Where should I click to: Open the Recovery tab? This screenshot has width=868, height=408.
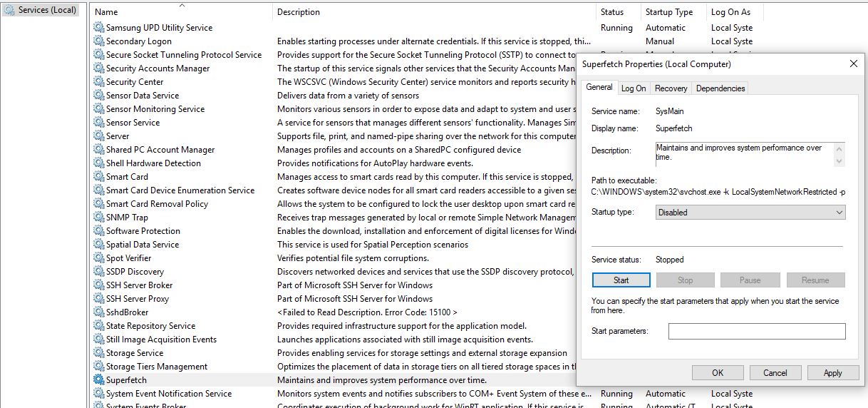671,88
